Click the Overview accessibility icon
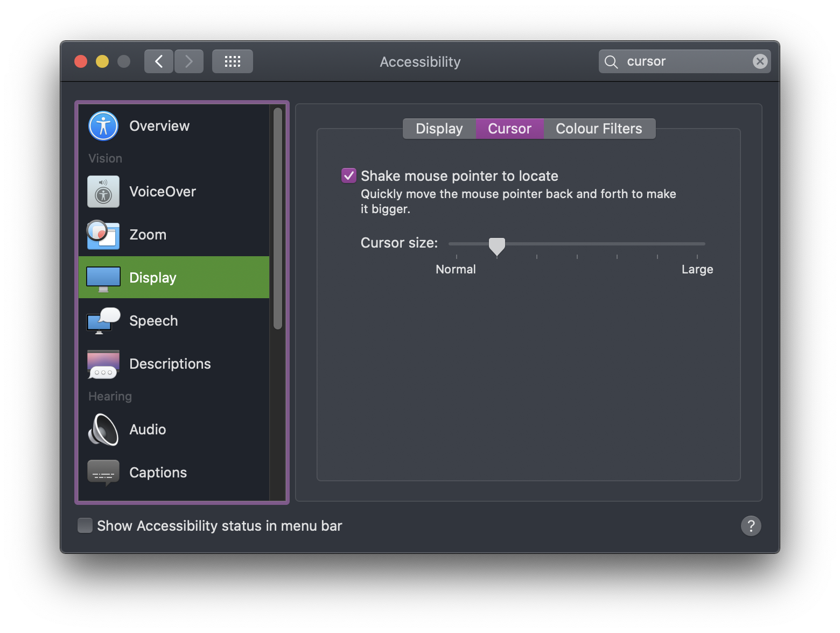 pyautogui.click(x=103, y=126)
